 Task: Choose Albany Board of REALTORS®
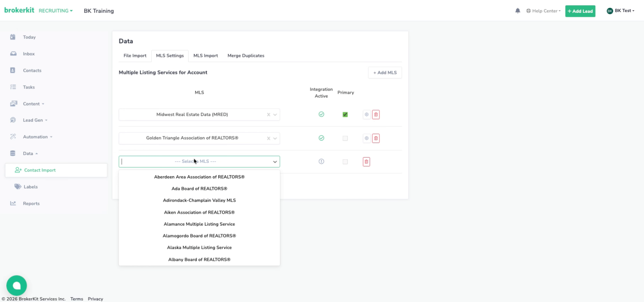pyautogui.click(x=199, y=259)
